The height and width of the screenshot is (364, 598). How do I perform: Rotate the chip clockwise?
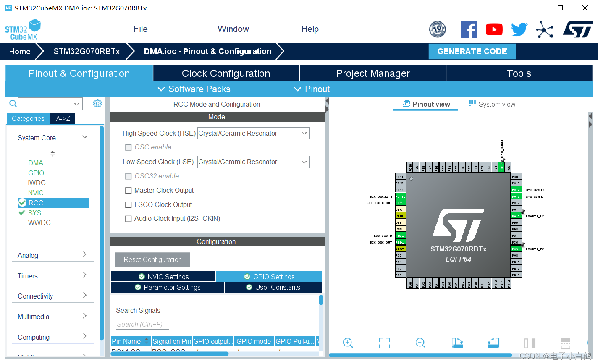coord(457,343)
